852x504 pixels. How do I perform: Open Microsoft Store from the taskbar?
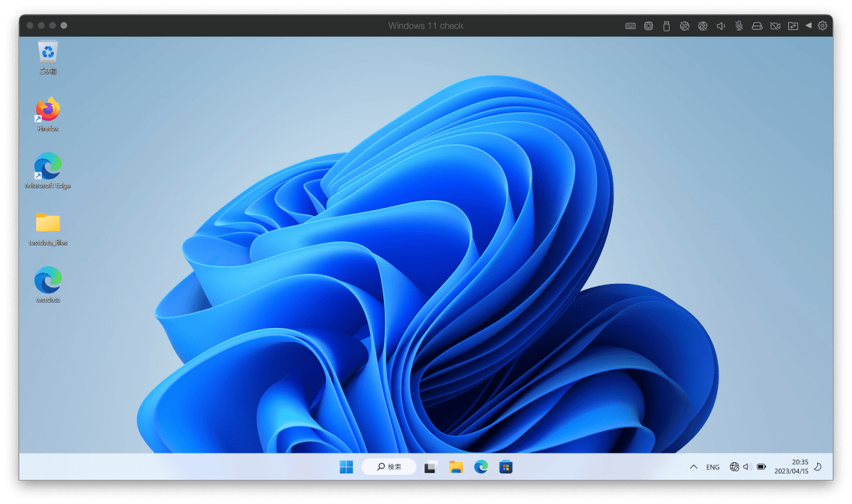[x=506, y=466]
